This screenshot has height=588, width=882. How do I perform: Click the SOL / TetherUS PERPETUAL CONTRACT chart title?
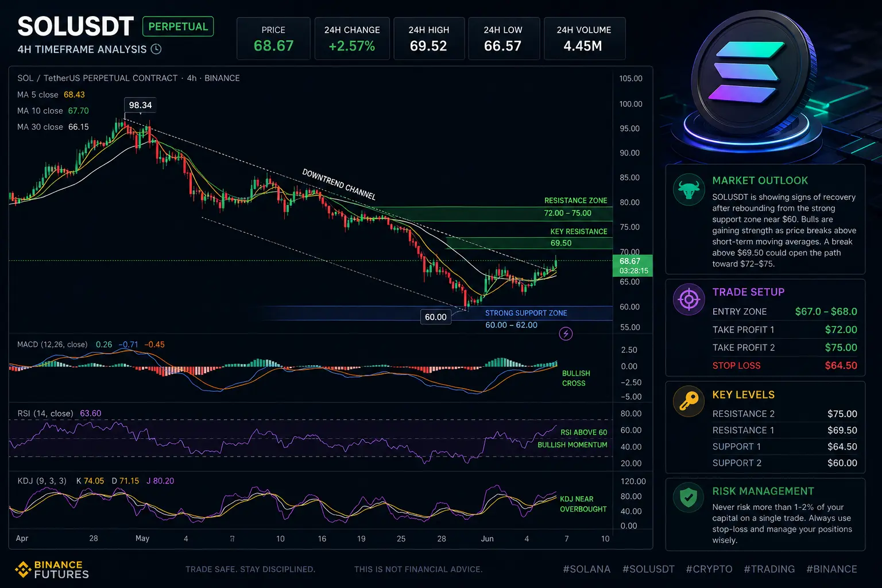pyautogui.click(x=129, y=78)
